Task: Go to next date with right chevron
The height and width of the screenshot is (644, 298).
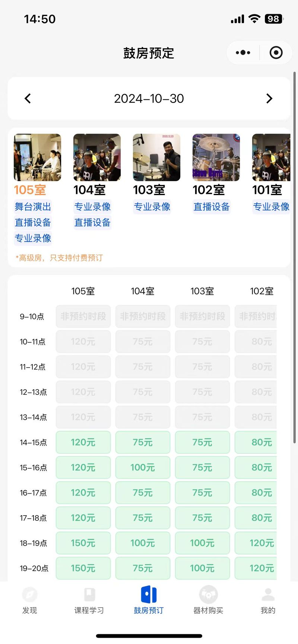Action: [x=269, y=99]
